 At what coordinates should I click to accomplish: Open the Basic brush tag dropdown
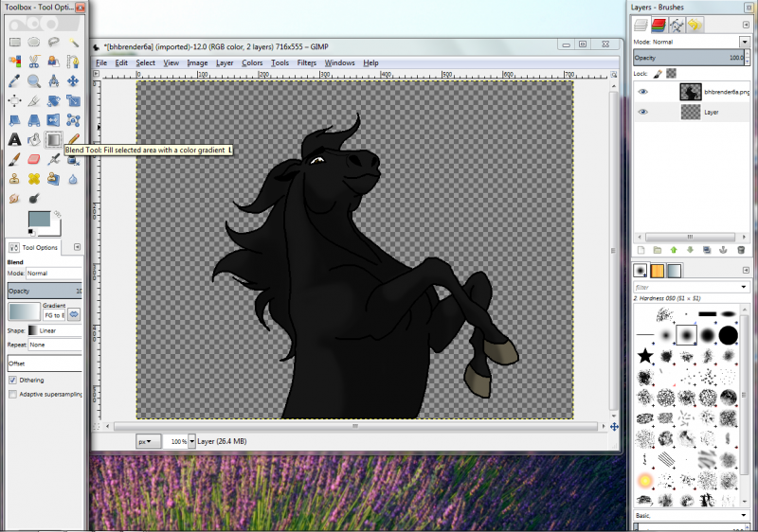click(x=744, y=516)
